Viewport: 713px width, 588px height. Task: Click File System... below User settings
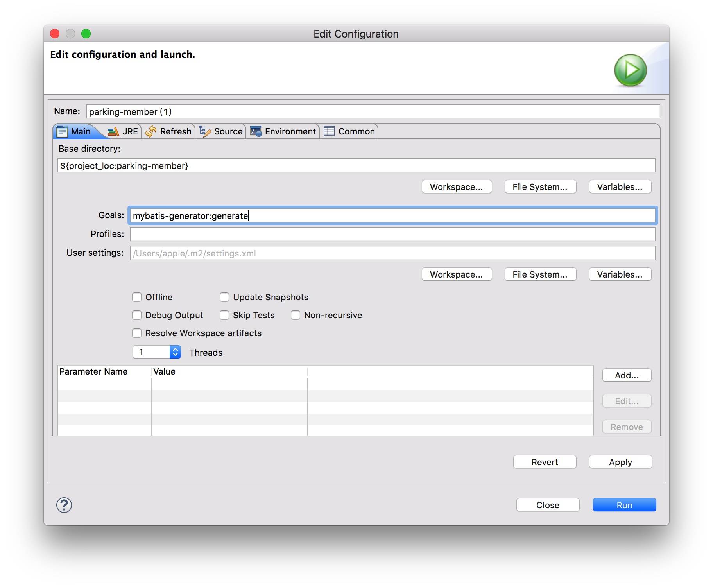pos(540,274)
